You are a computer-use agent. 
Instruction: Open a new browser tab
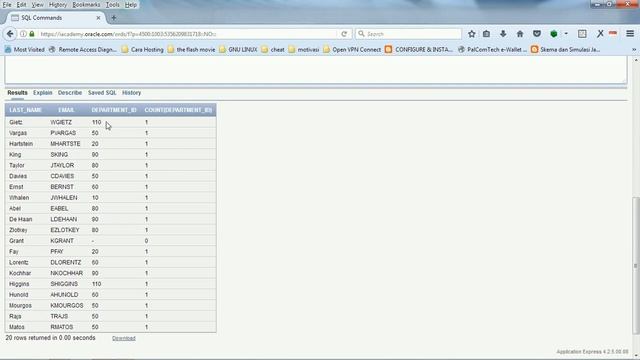click(x=114, y=18)
